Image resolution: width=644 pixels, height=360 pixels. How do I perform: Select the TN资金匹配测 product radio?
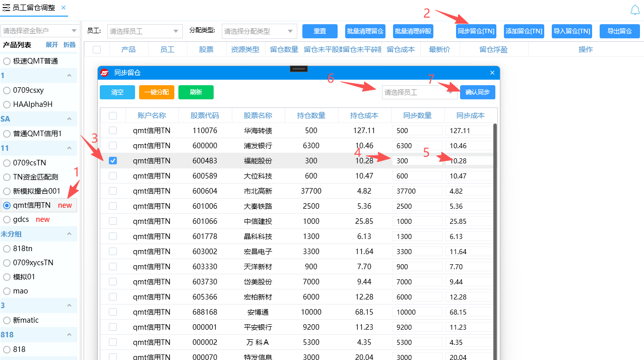pyautogui.click(x=7, y=177)
